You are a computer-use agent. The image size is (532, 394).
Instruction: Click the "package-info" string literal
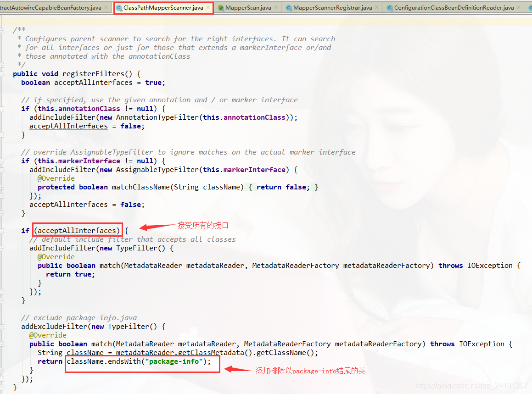pyautogui.click(x=174, y=361)
